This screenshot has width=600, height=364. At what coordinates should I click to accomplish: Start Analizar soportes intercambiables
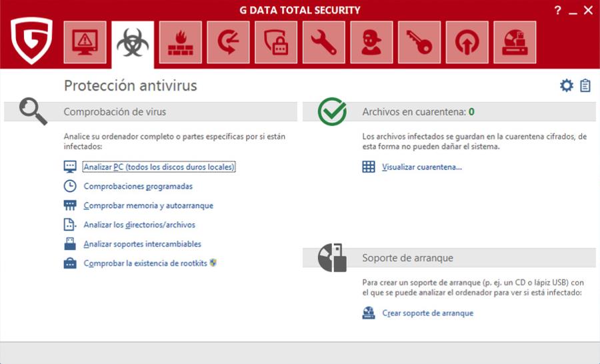[143, 244]
